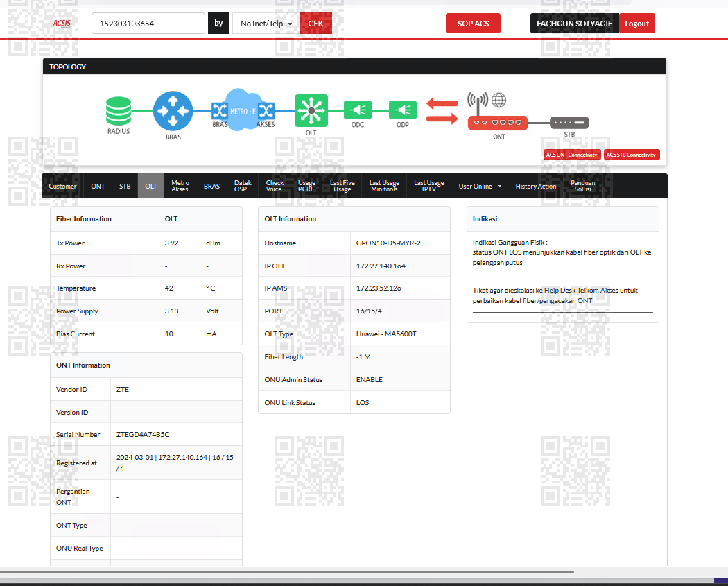Click the ODP icon in topology

[x=403, y=110]
